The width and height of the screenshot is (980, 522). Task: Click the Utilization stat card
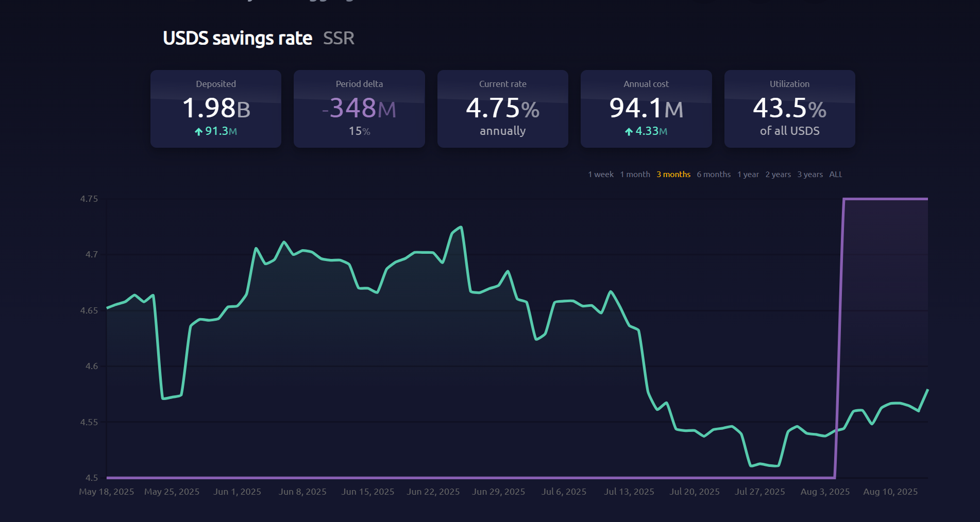click(x=789, y=109)
